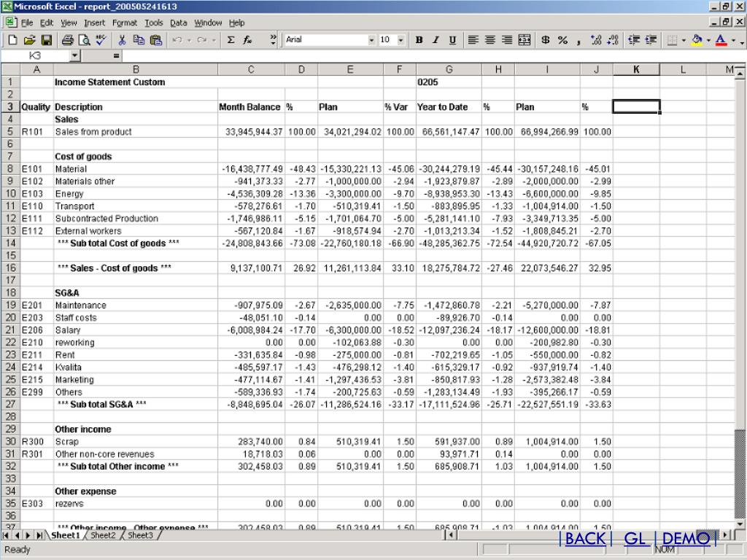Cut the selection with the scissors icon

point(122,40)
